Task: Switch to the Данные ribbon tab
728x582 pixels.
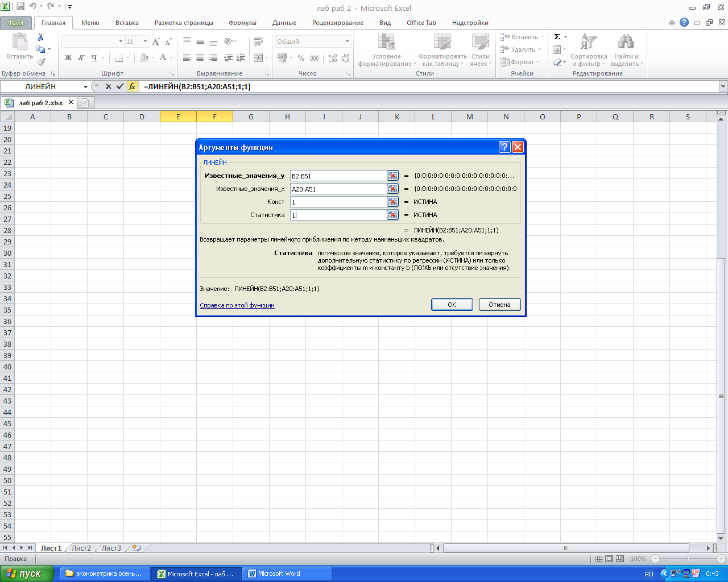Action: (284, 23)
